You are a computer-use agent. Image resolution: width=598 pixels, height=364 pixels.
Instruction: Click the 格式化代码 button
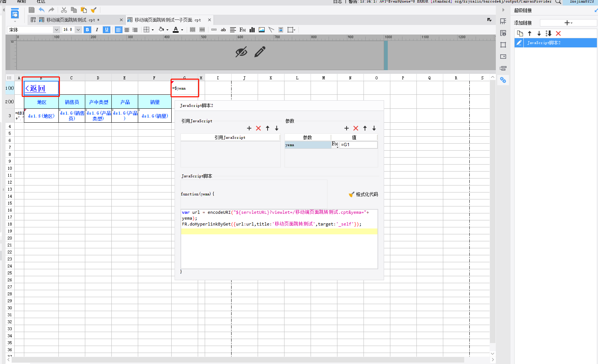tap(363, 194)
